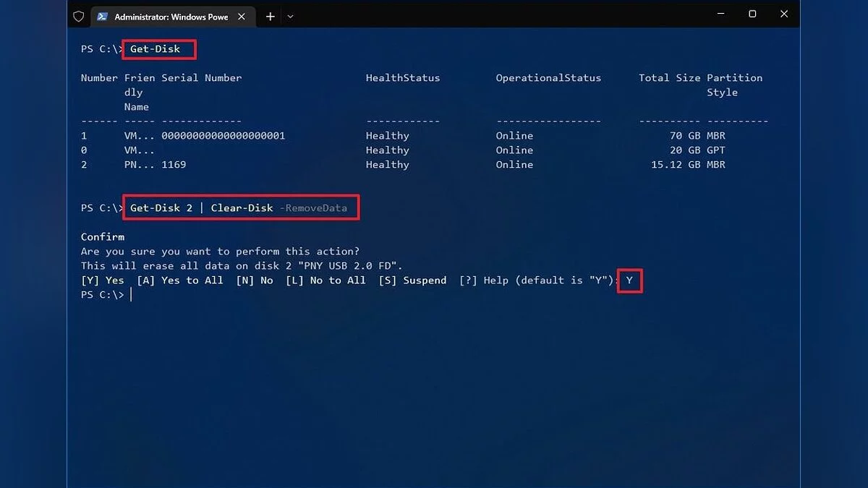Image resolution: width=868 pixels, height=488 pixels.
Task: Place cursor at the last PS C:\> prompt
Action: (x=131, y=295)
